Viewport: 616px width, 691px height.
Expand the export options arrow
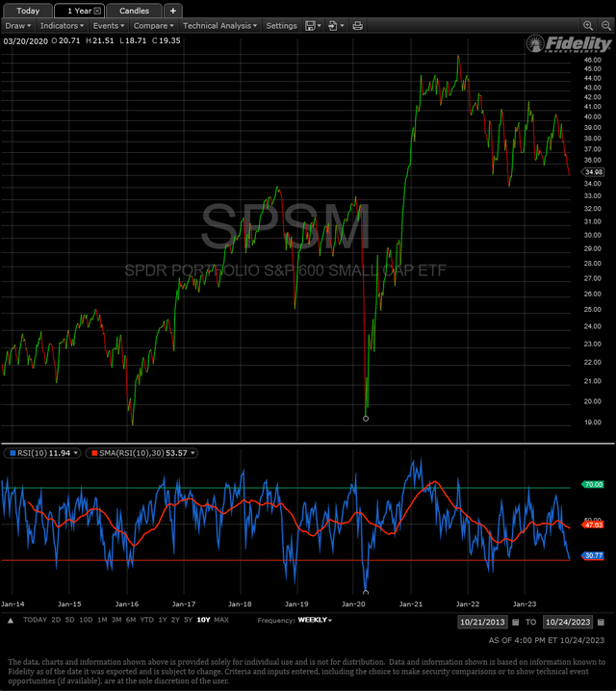pyautogui.click(x=342, y=26)
